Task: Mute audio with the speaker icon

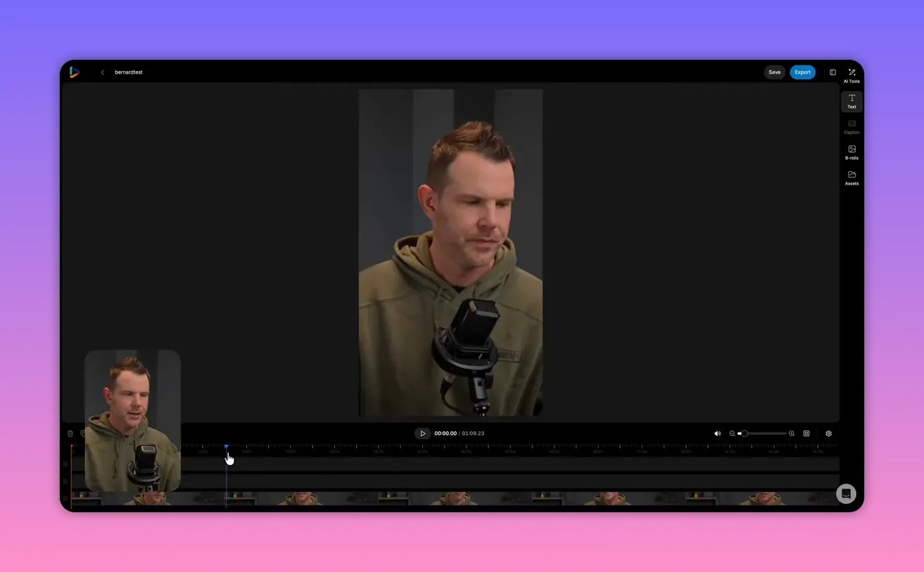Action: pos(717,433)
